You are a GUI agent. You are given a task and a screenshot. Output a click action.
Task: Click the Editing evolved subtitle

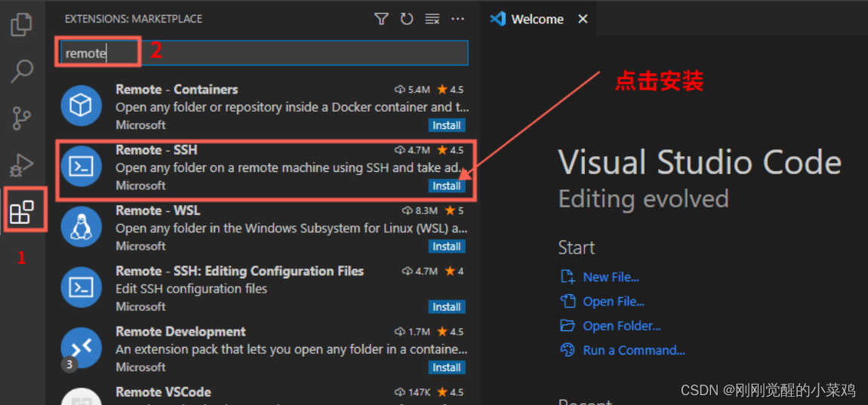coord(643,198)
